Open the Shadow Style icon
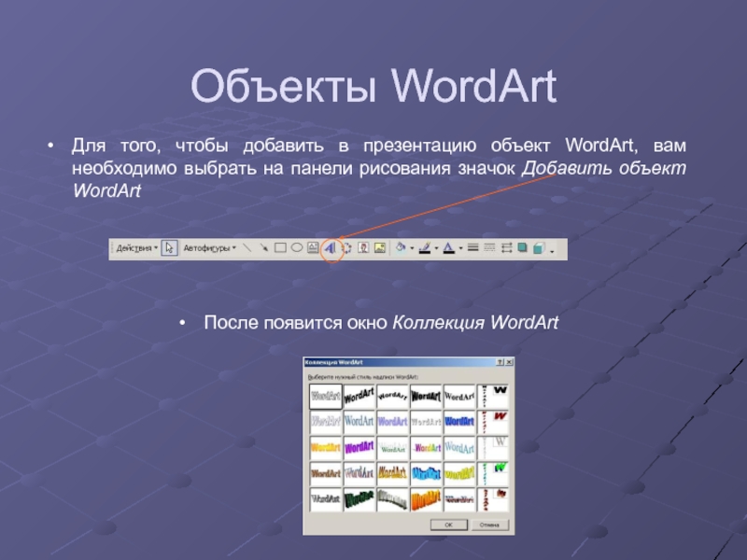The height and width of the screenshot is (560, 747). coord(523,248)
